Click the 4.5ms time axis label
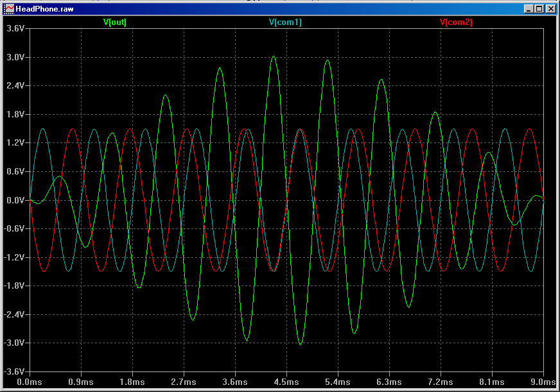 [x=286, y=382]
